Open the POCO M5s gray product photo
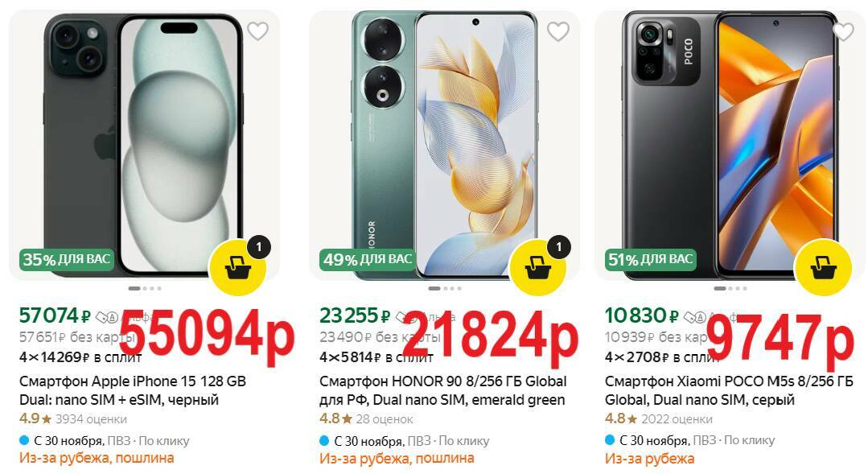Viewport: 868px width, 474px height. (730, 145)
